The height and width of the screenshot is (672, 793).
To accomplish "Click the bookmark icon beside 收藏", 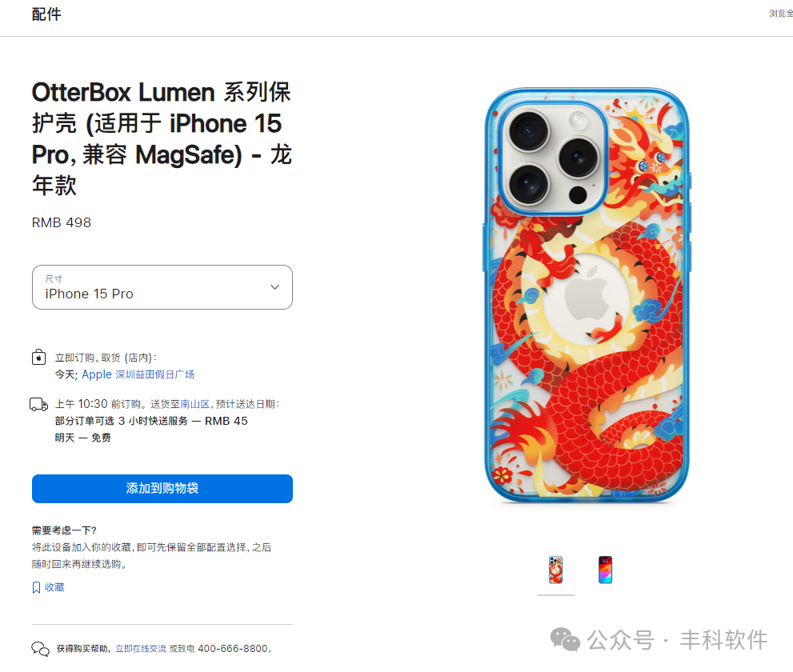I will [x=37, y=587].
